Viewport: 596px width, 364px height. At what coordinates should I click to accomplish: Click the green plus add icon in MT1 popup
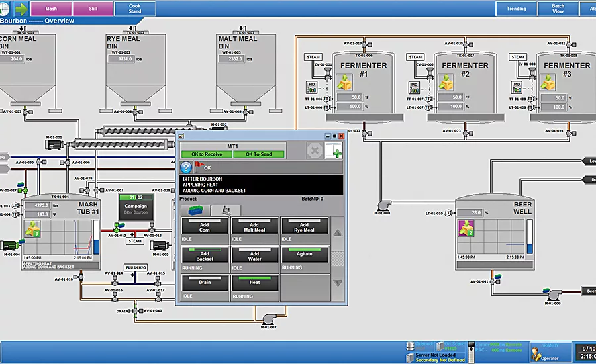[x=334, y=152]
